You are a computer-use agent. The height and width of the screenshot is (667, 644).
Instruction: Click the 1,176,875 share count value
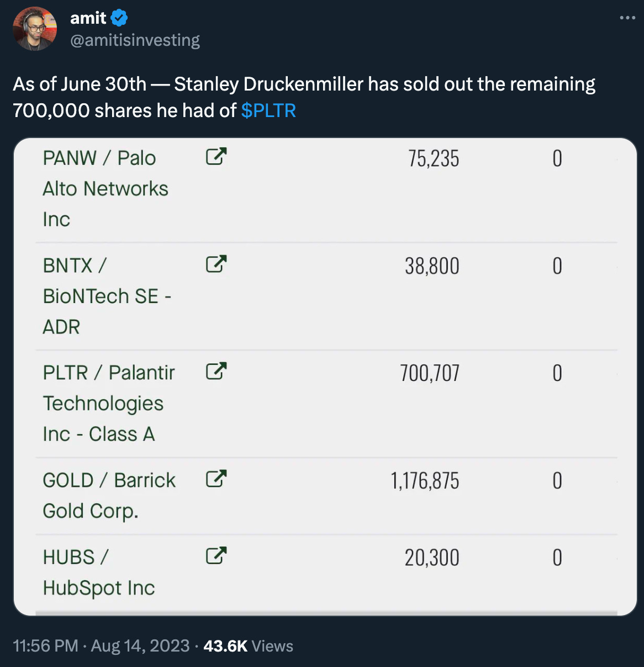tap(425, 480)
